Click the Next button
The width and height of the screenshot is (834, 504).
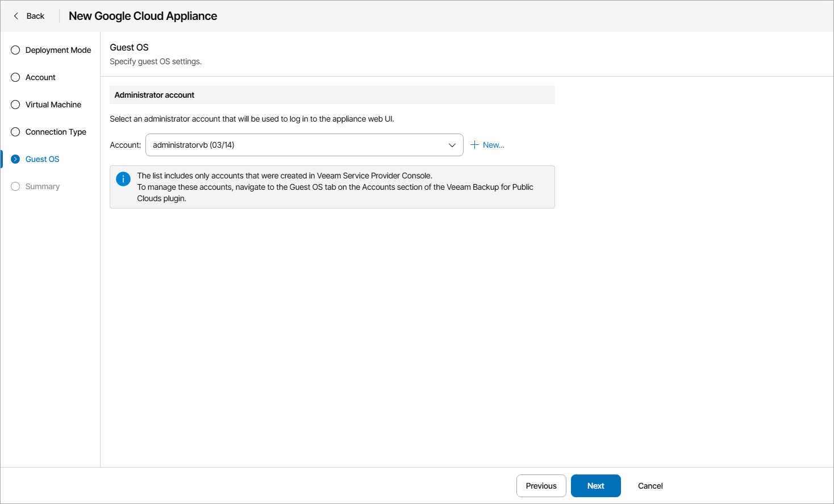click(x=595, y=486)
